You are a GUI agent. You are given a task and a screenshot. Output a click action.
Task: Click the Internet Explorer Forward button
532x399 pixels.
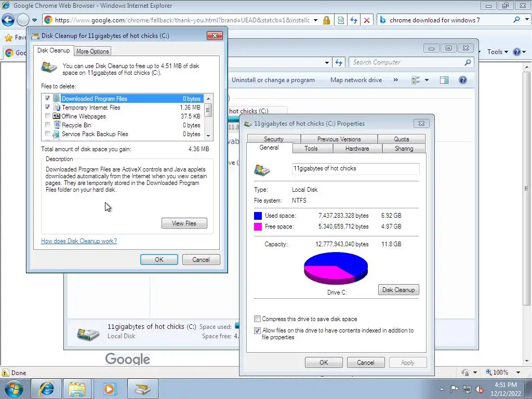pyautogui.click(x=23, y=20)
